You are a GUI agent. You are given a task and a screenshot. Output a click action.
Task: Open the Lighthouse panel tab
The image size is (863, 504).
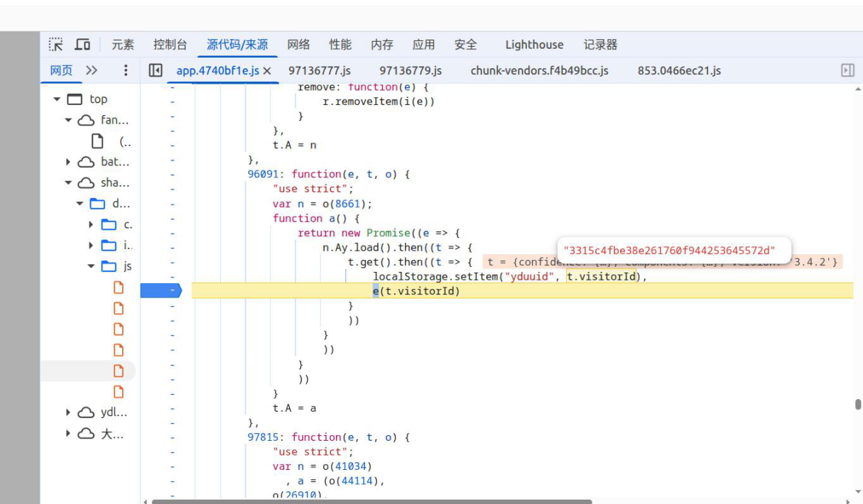(x=534, y=45)
